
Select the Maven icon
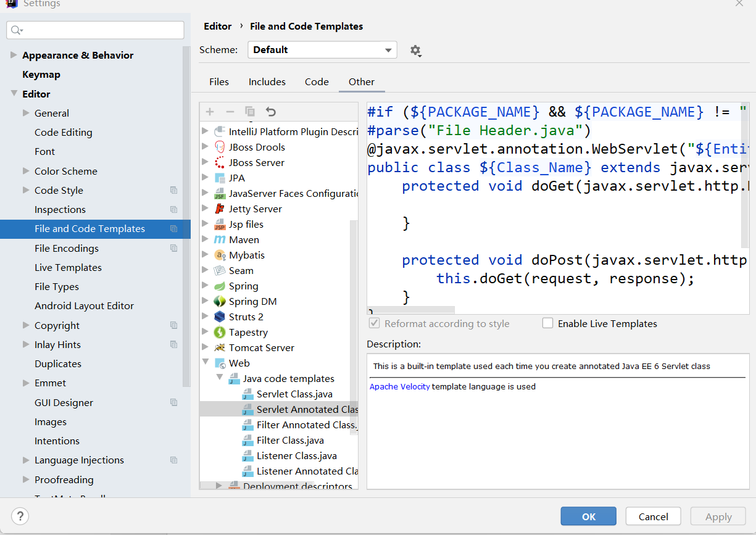[220, 239]
